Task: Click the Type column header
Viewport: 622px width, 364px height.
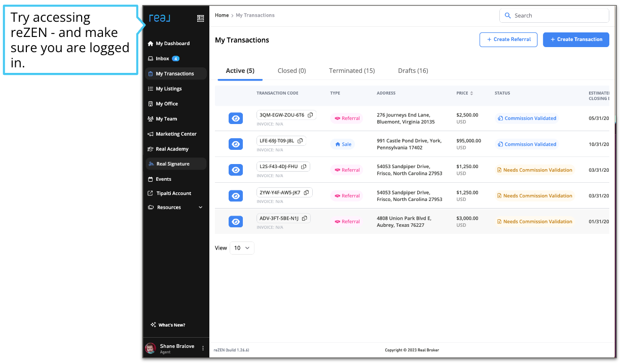Action: pyautogui.click(x=335, y=93)
